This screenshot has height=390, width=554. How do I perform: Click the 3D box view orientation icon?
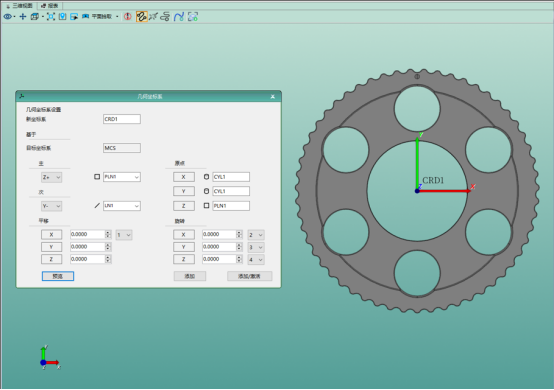point(34,17)
